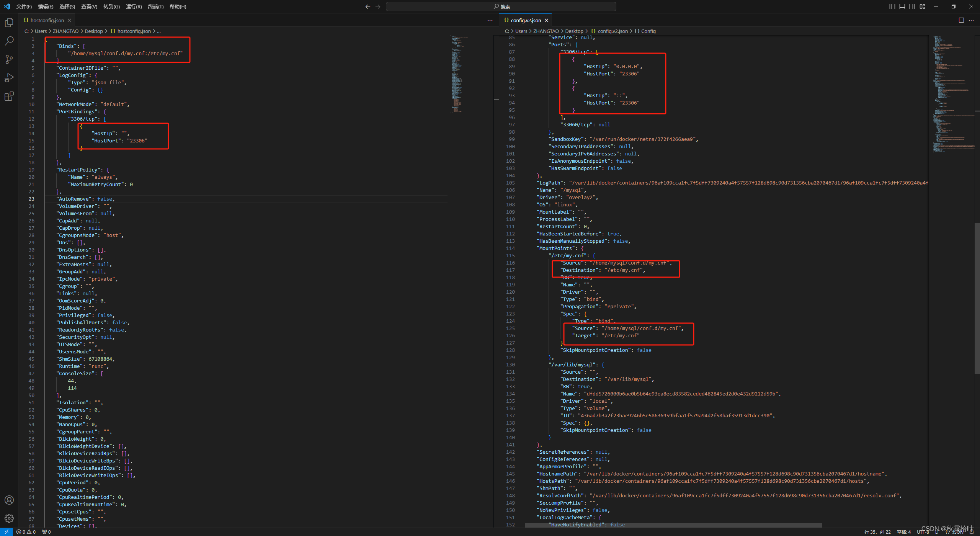Toggle the bottom panel visibility

point(902,7)
